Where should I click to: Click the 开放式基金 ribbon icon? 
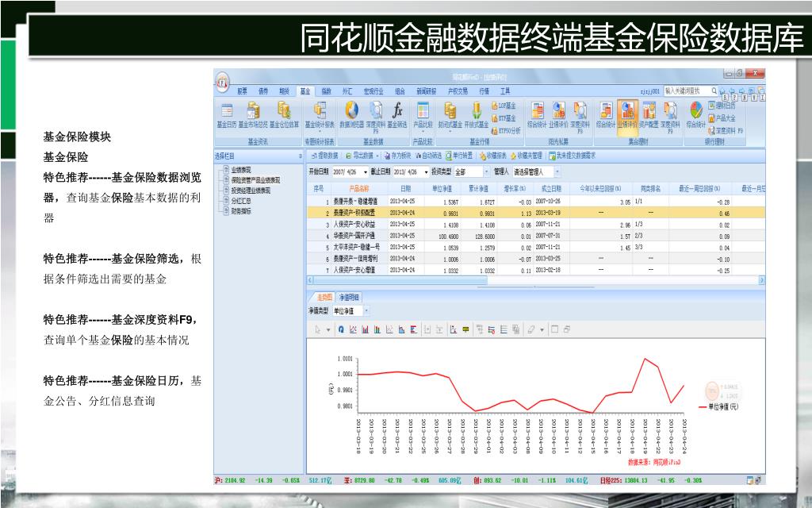coord(476,116)
